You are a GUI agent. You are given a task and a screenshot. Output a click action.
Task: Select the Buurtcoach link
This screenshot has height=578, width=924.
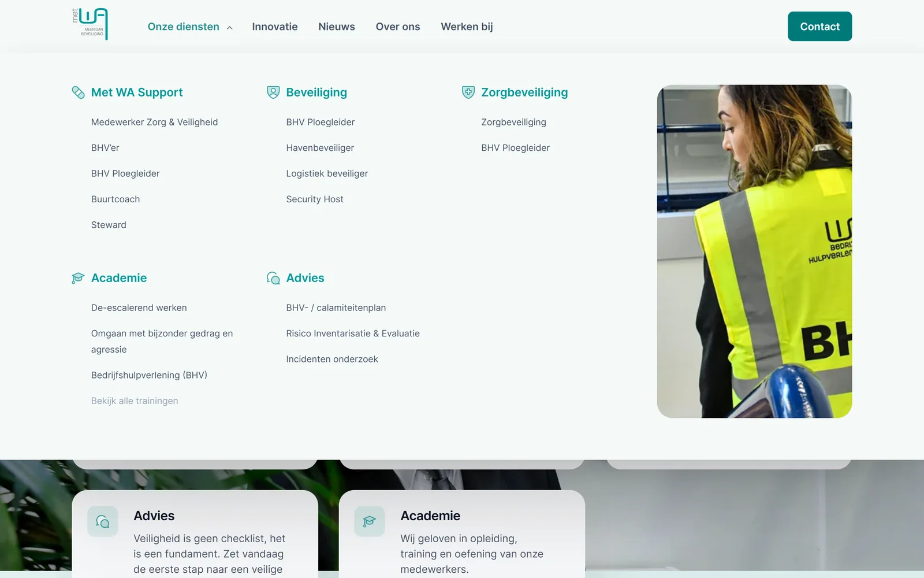click(115, 199)
